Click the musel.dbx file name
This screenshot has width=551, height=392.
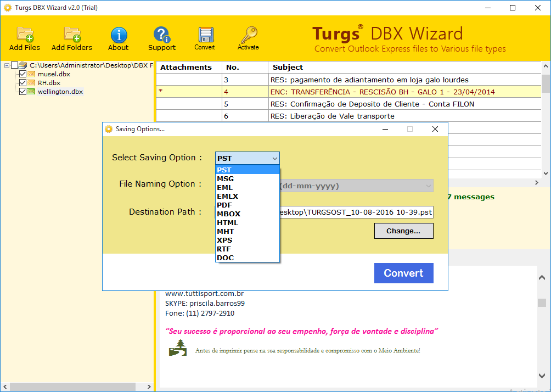coord(54,74)
